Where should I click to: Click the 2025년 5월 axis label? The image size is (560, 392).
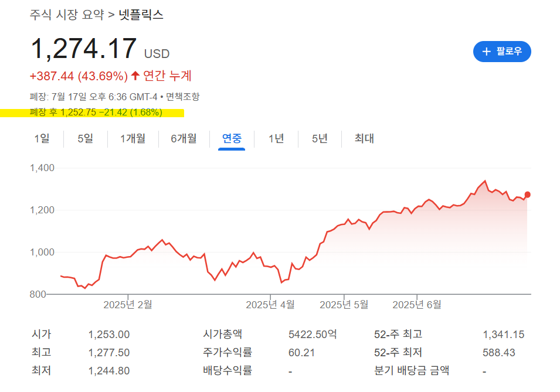(344, 305)
